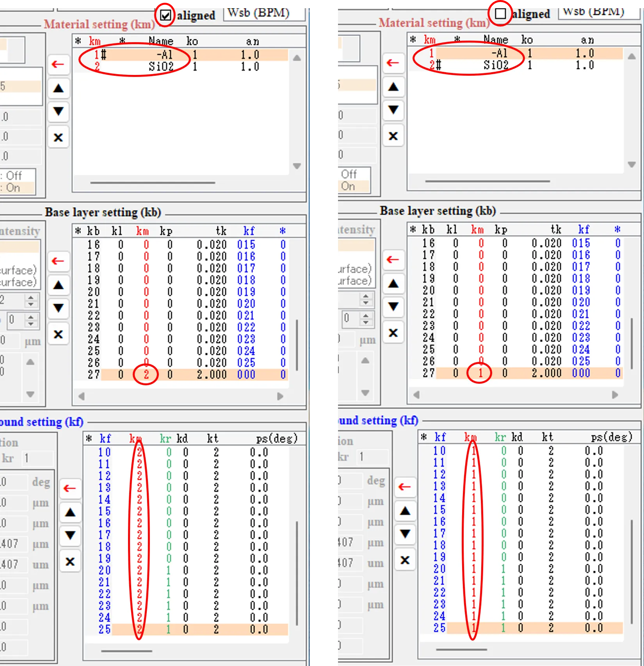Click red left-arrow button in right Material setting
The width and height of the screenshot is (644, 666).
pyautogui.click(x=393, y=63)
